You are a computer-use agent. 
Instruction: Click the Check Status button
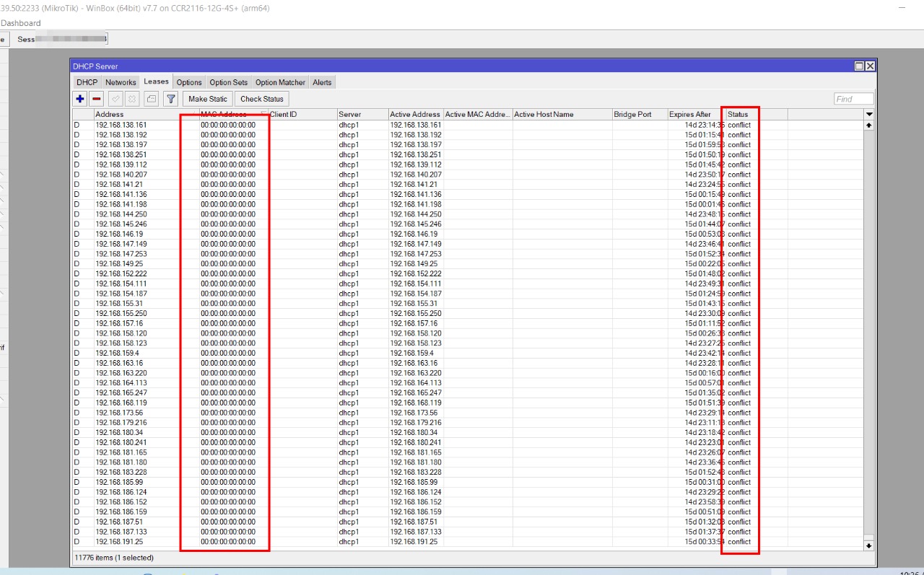tap(262, 99)
